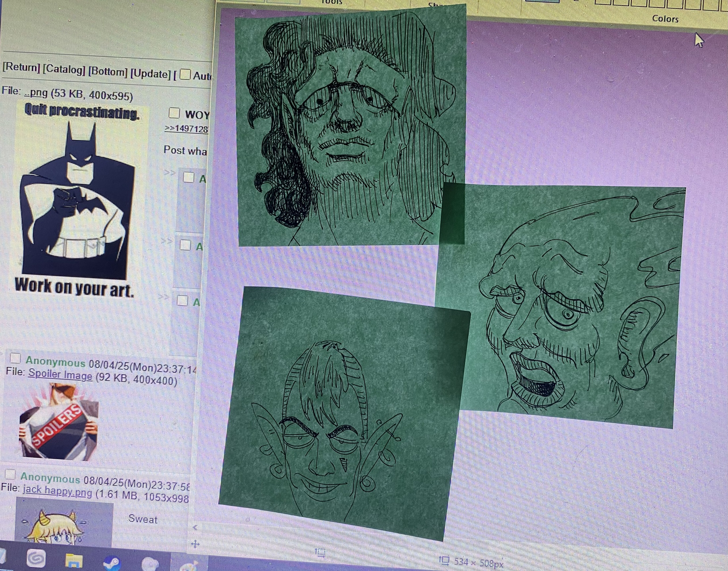Open File Explorer from the taskbar
This screenshot has height=571, width=728.
[74, 562]
